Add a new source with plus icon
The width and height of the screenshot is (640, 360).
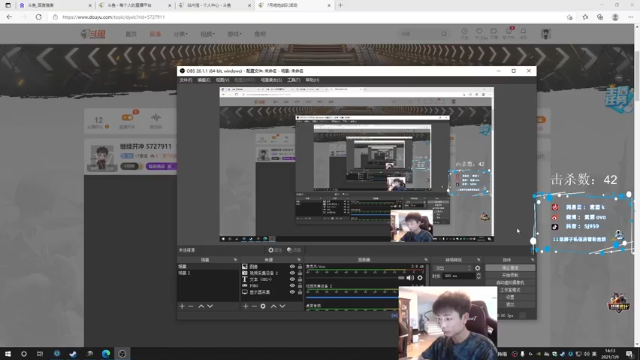[245, 306]
